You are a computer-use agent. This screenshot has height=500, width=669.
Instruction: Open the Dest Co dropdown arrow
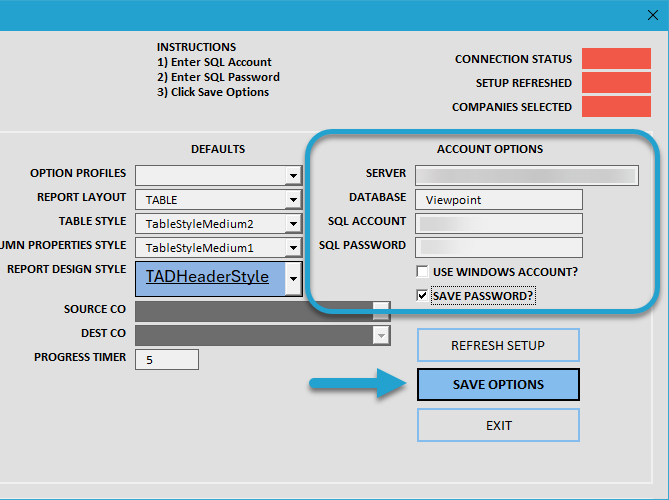click(381, 335)
